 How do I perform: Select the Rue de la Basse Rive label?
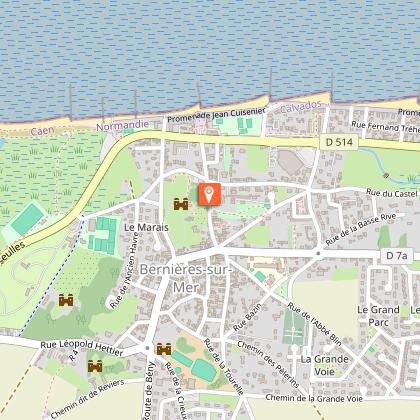(361, 229)
